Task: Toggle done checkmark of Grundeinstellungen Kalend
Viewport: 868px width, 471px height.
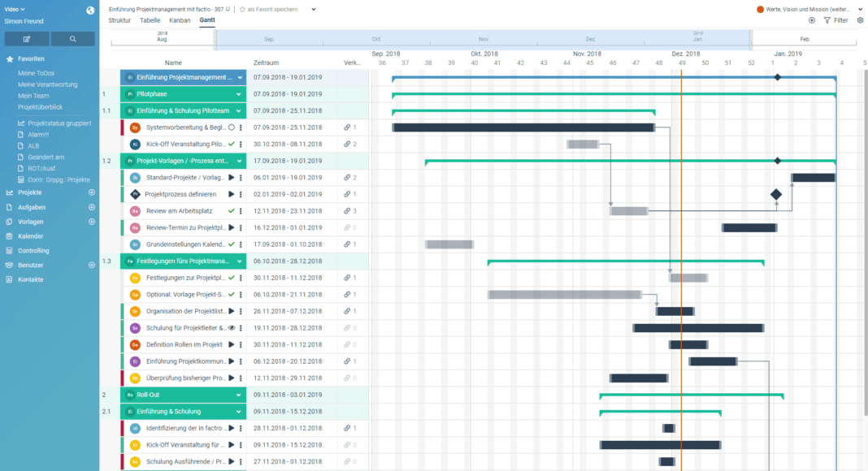Action: tap(232, 244)
